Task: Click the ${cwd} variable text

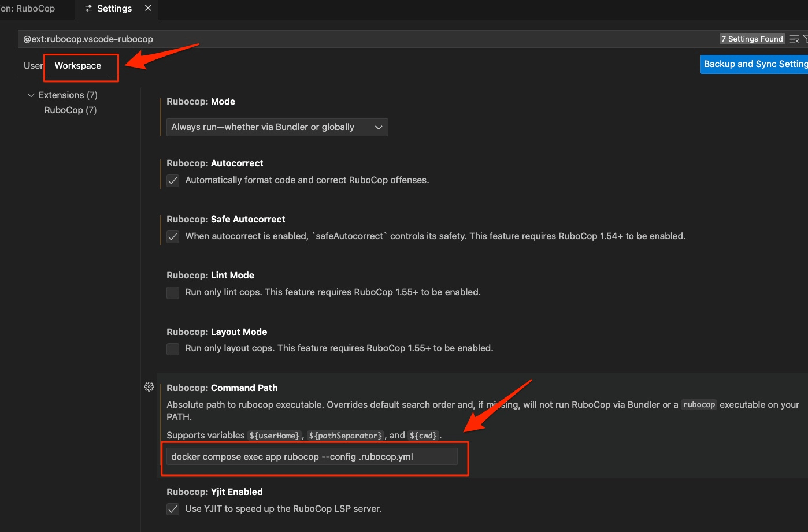Action: click(423, 436)
